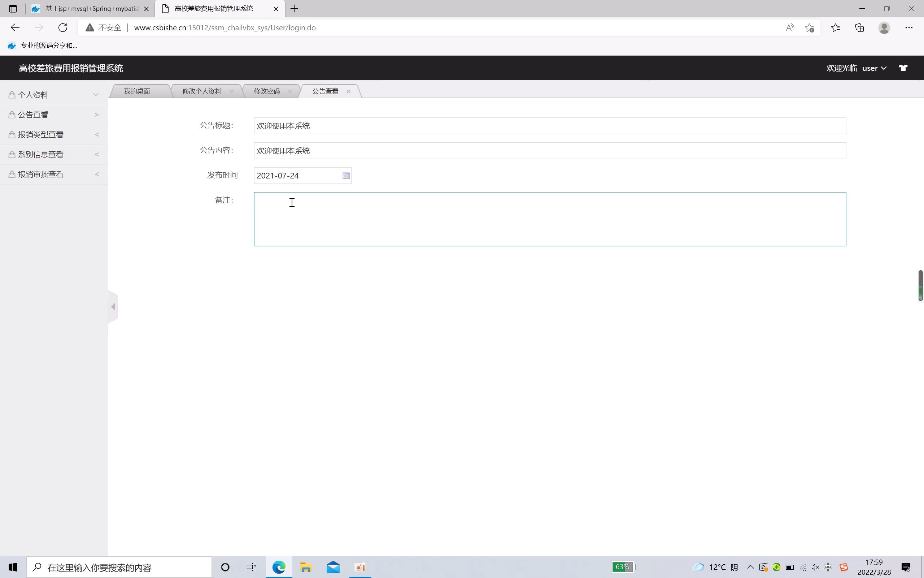Expand the 个人资料 sidebar menu
924x578 pixels.
point(53,95)
